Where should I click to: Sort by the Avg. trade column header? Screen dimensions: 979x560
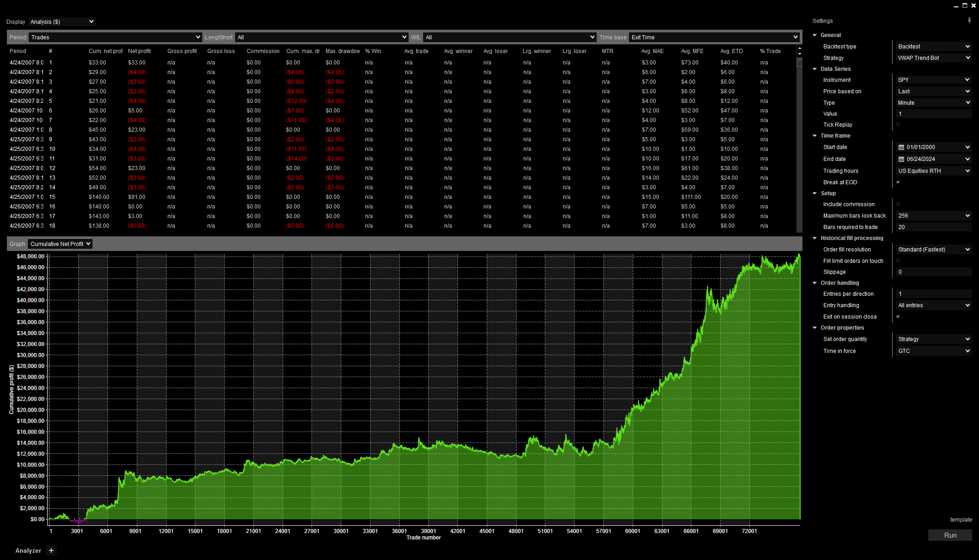416,51
